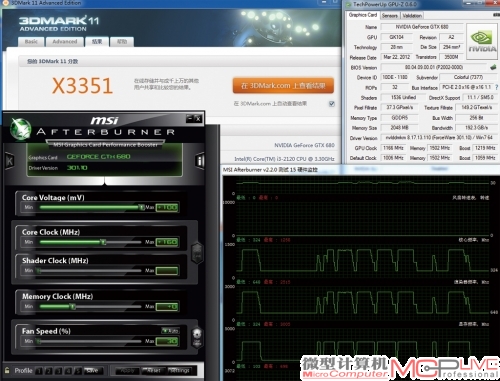The image size is (500, 381).
Task: Minimize the MSI Afterburner window
Action: pos(190,118)
